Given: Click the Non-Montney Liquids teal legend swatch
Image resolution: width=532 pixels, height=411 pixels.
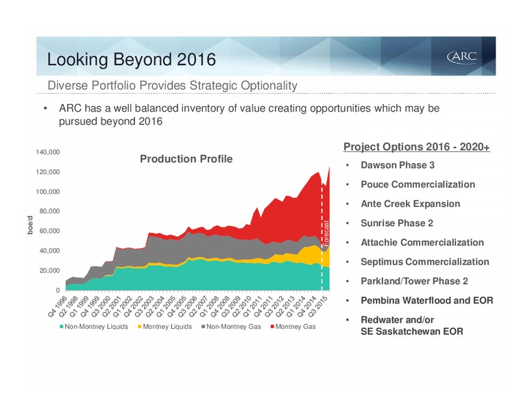Looking at the screenshot, I should 62,327.
